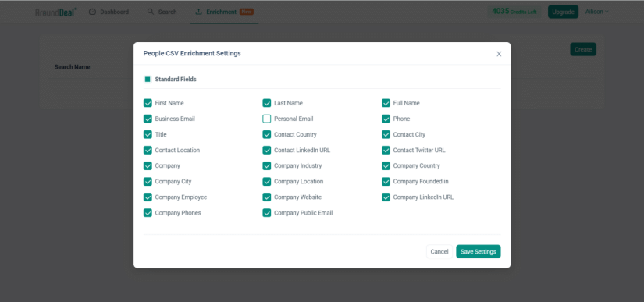
Task: Click the New badge beside Enrichment
Action: point(247,12)
